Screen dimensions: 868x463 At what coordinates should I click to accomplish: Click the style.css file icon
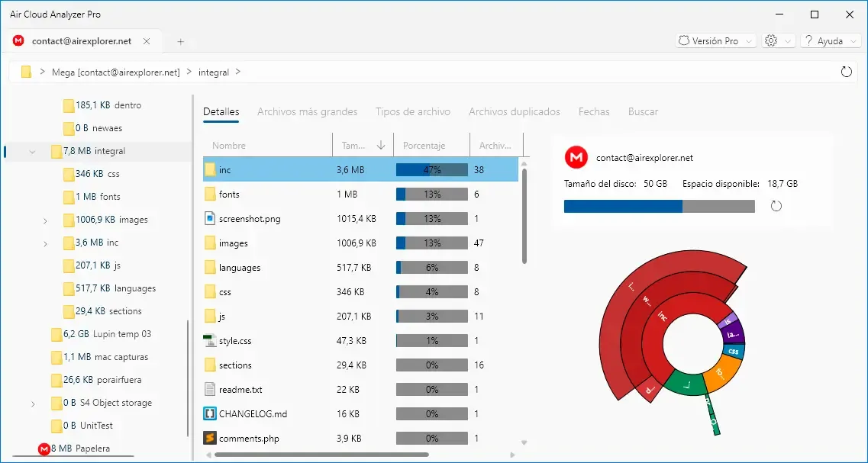click(209, 341)
